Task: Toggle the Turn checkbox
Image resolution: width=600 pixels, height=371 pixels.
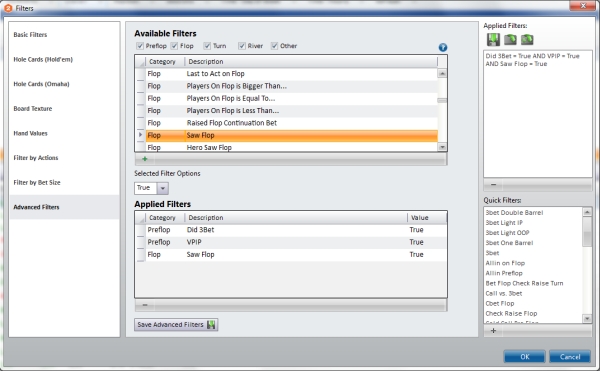Action: (207, 46)
